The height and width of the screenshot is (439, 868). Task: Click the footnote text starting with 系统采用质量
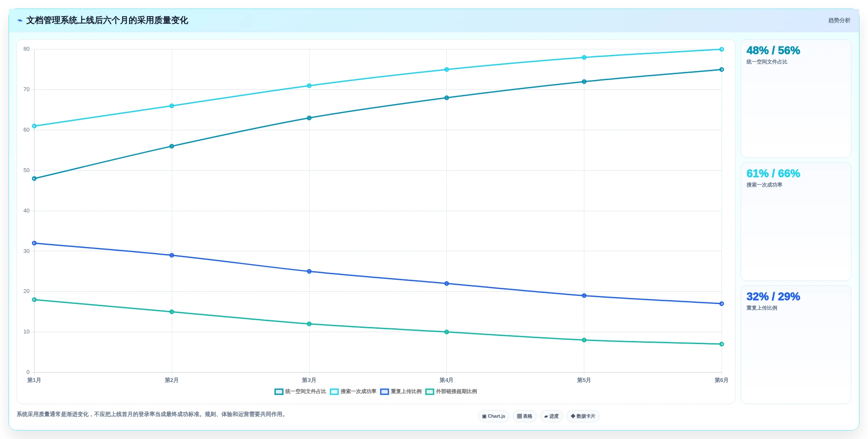coord(152,414)
